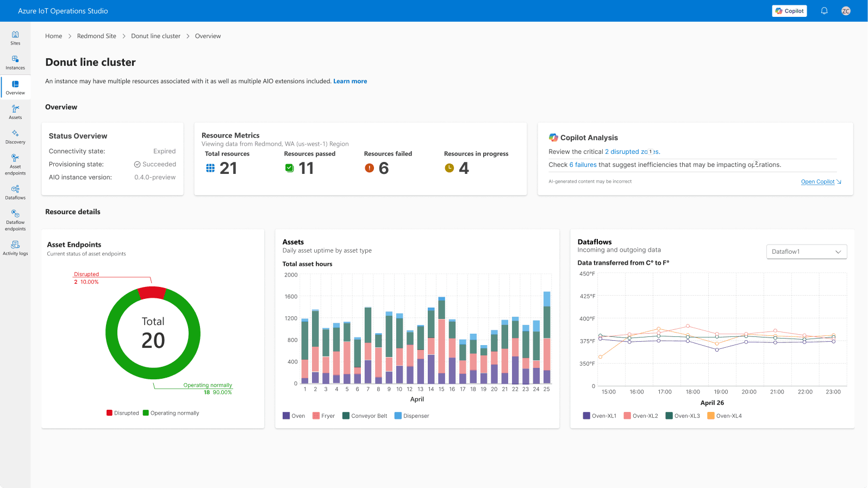Click the Resources failed alert icon

point(370,168)
